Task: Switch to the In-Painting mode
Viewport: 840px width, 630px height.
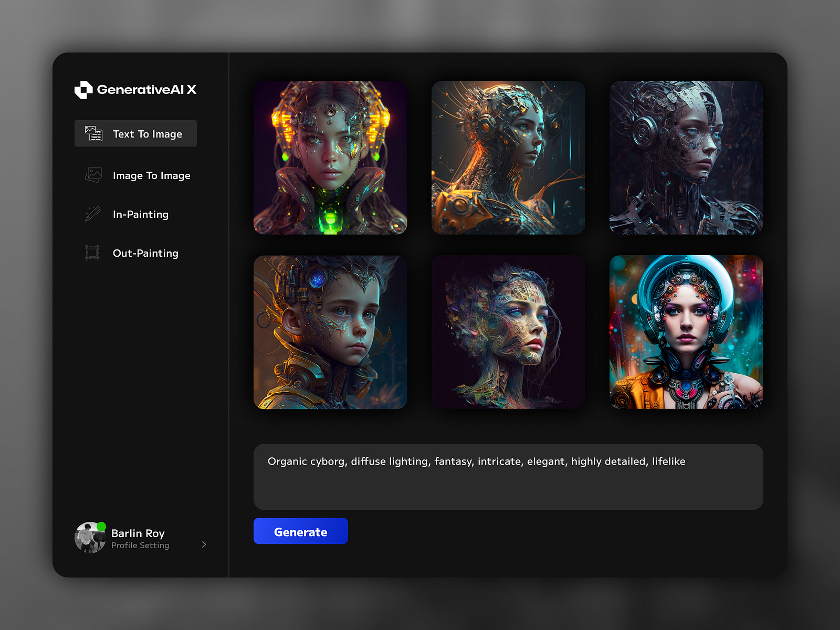Action: tap(140, 214)
